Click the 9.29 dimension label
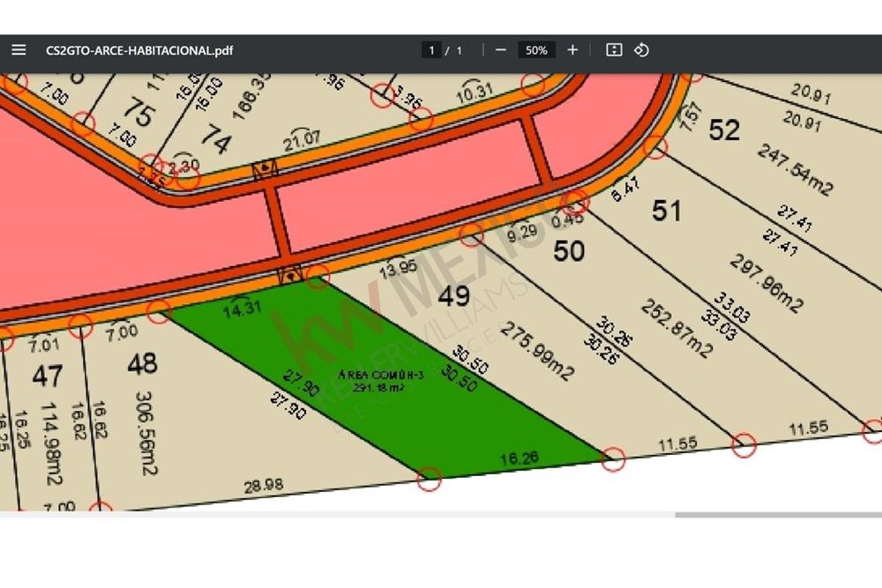The height and width of the screenshot is (588, 882). [522, 232]
